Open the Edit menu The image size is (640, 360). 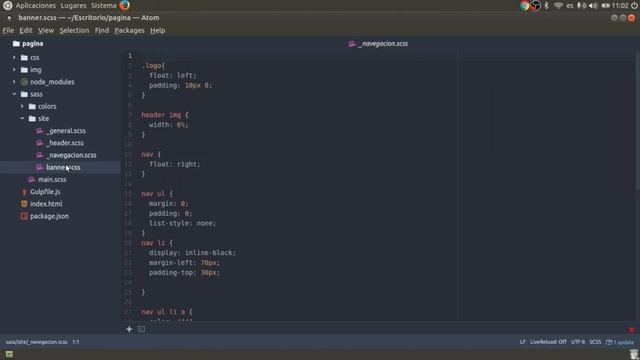[26, 30]
